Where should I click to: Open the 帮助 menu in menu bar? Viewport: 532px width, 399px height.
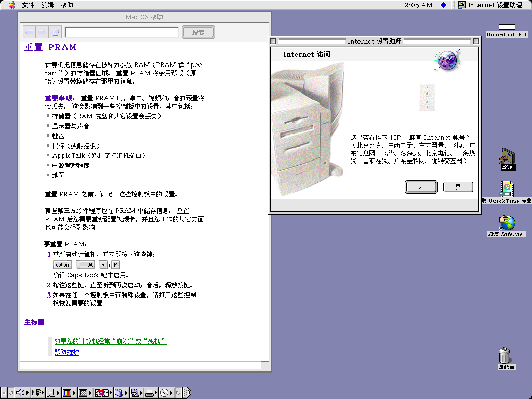(x=66, y=5)
